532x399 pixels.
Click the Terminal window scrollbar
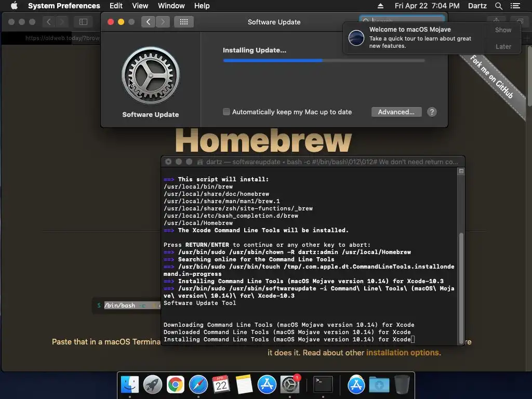pos(461,288)
